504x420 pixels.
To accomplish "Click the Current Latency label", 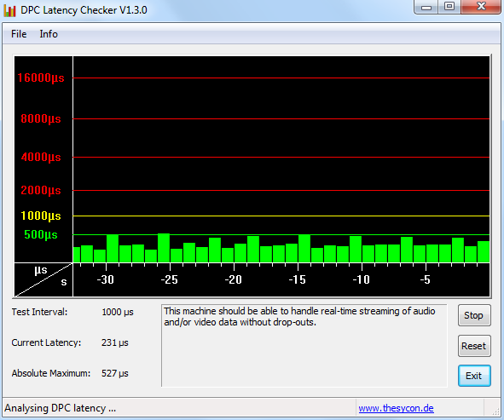I will point(46,342).
